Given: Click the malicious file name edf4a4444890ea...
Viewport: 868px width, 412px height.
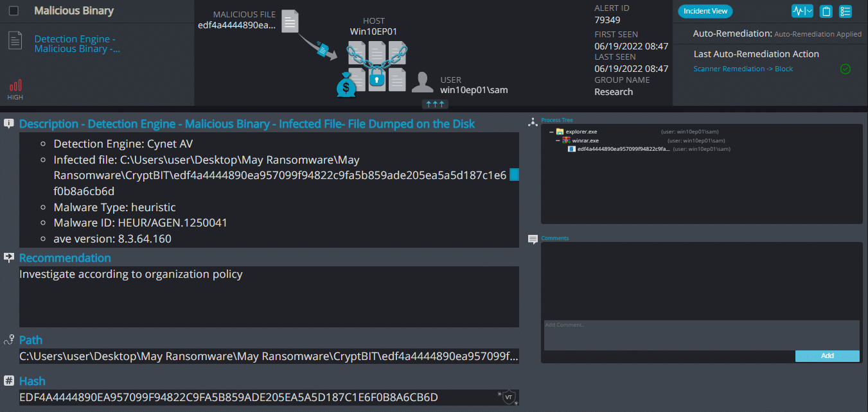Looking at the screenshot, I should click(236, 25).
